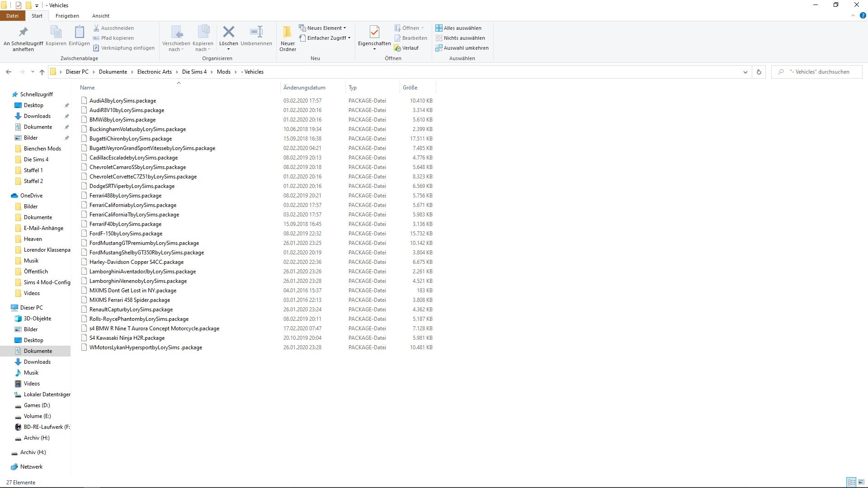
Task: Open quick access toolbar dropdown
Action: pos(37,5)
